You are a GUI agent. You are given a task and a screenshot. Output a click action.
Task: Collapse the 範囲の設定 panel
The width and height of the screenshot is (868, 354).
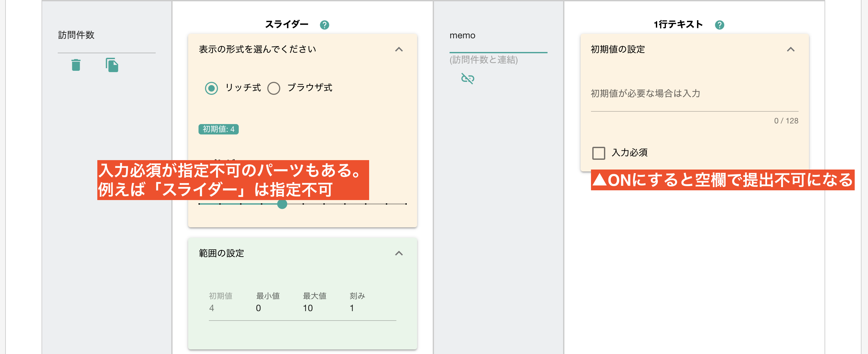point(399,253)
